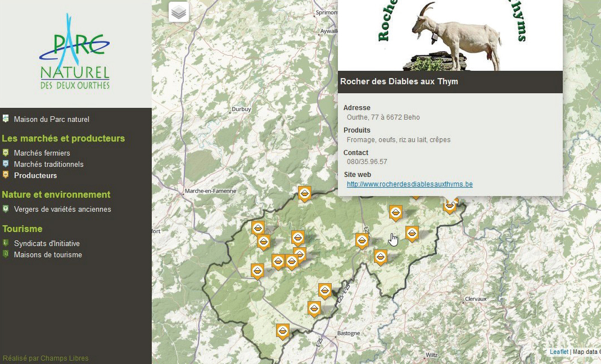601x364 pixels.
Task: Collapse the Les marchés et producteurs section
Action: (x=63, y=138)
